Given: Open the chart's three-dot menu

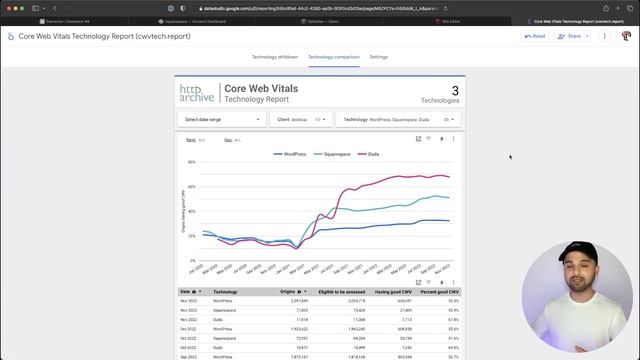Looking at the screenshot, I should [x=453, y=139].
